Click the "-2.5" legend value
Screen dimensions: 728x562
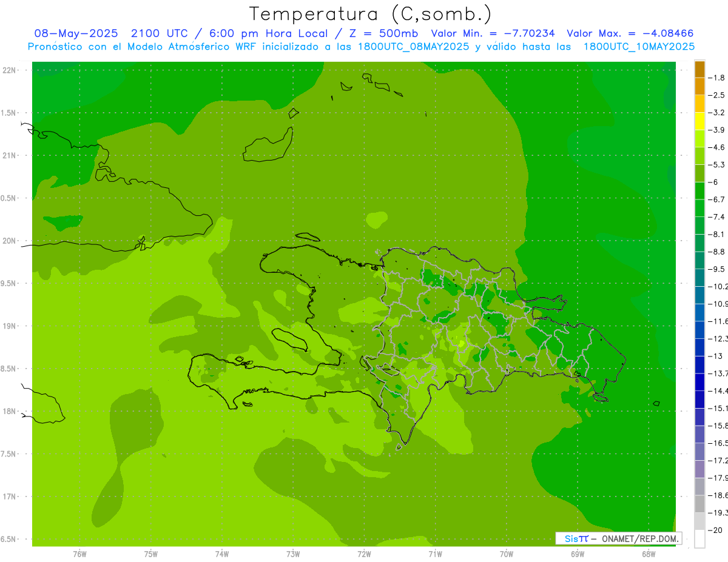pyautogui.click(x=716, y=95)
